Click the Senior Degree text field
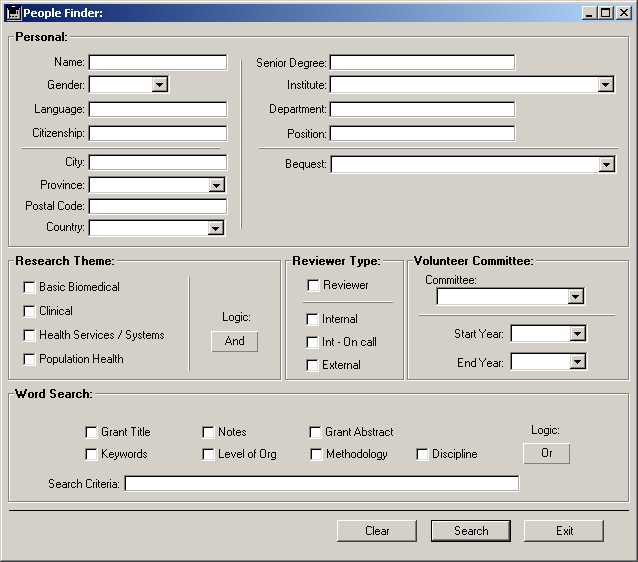 pyautogui.click(x=422, y=63)
